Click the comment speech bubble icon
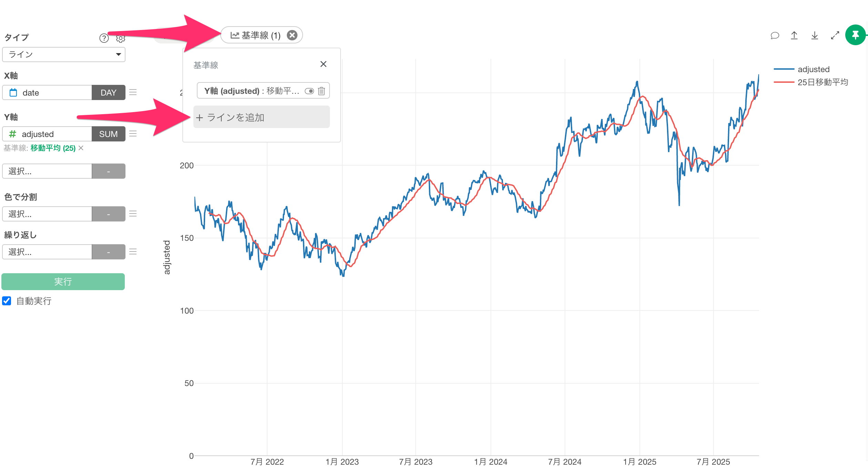This screenshot has width=868, height=474. (775, 36)
